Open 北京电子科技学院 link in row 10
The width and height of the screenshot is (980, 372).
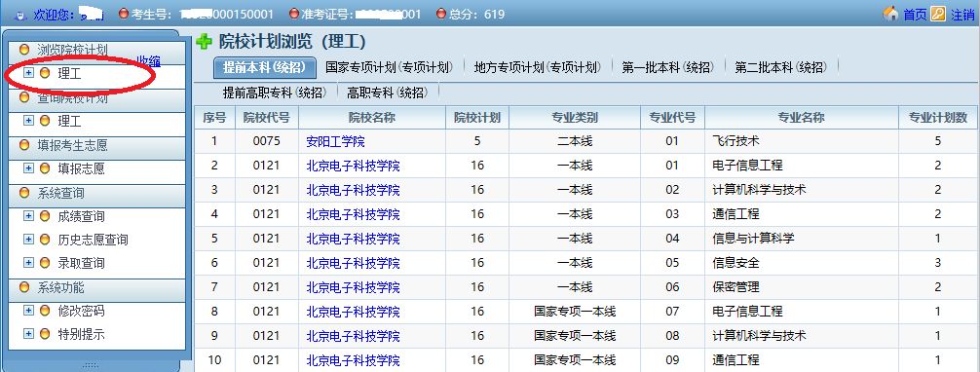pos(353,360)
